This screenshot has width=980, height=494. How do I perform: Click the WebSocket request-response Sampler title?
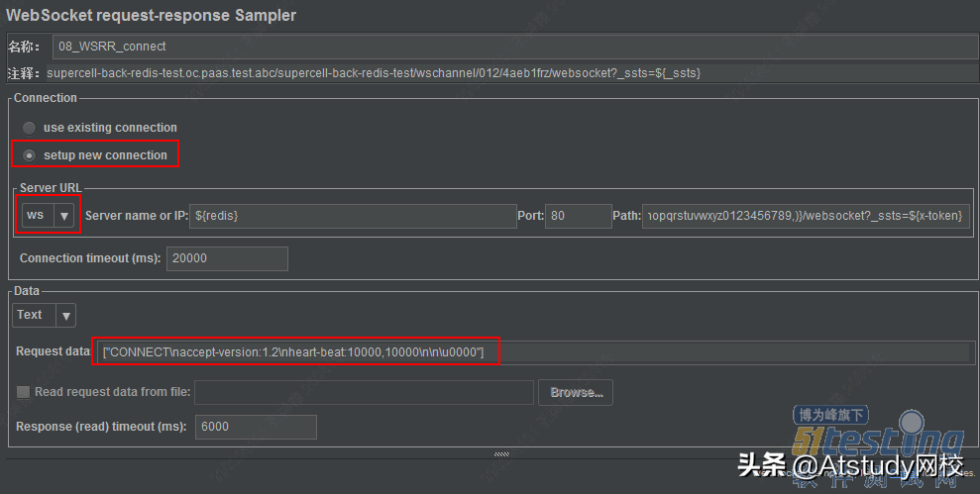coord(152,16)
